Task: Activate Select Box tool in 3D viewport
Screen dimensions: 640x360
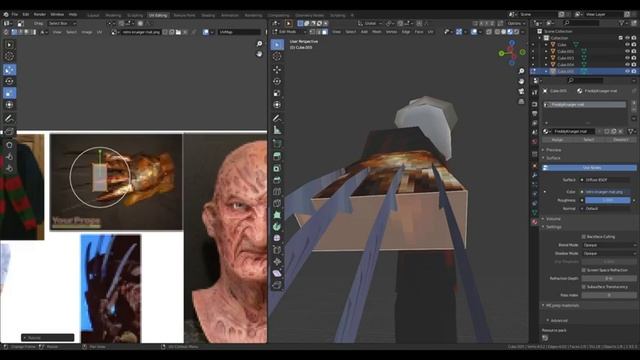Action: [277, 44]
